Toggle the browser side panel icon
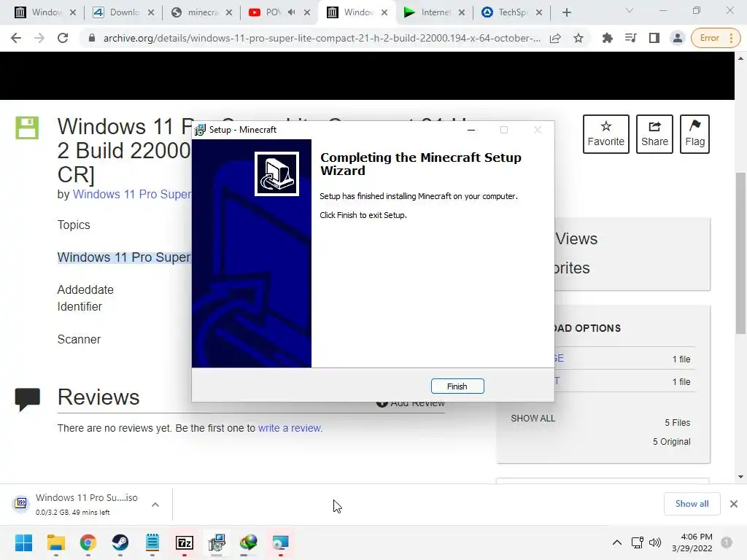Screen dimensions: 747x560 pos(654,38)
